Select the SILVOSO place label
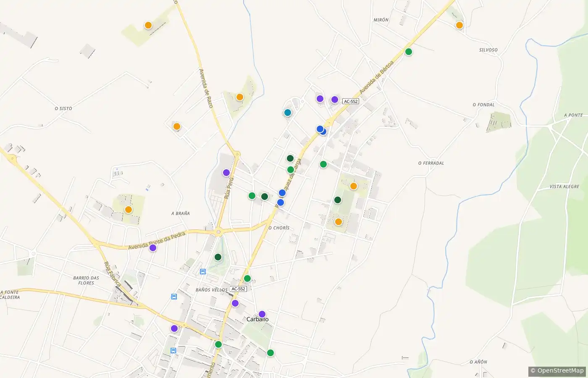Screen dimensions: 588x378 [x=488, y=50]
